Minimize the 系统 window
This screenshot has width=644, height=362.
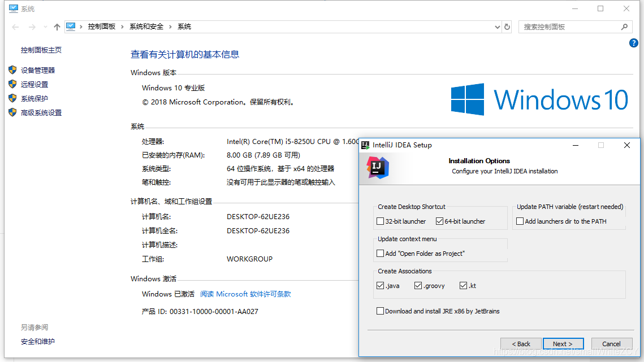click(575, 8)
